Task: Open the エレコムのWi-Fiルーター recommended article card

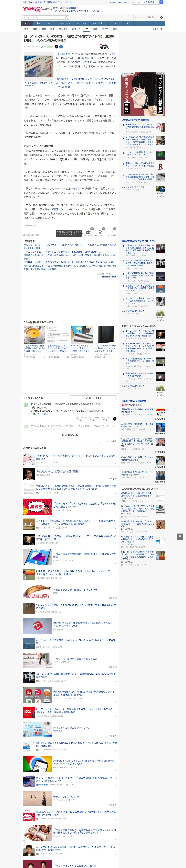Action: click(x=106, y=348)
